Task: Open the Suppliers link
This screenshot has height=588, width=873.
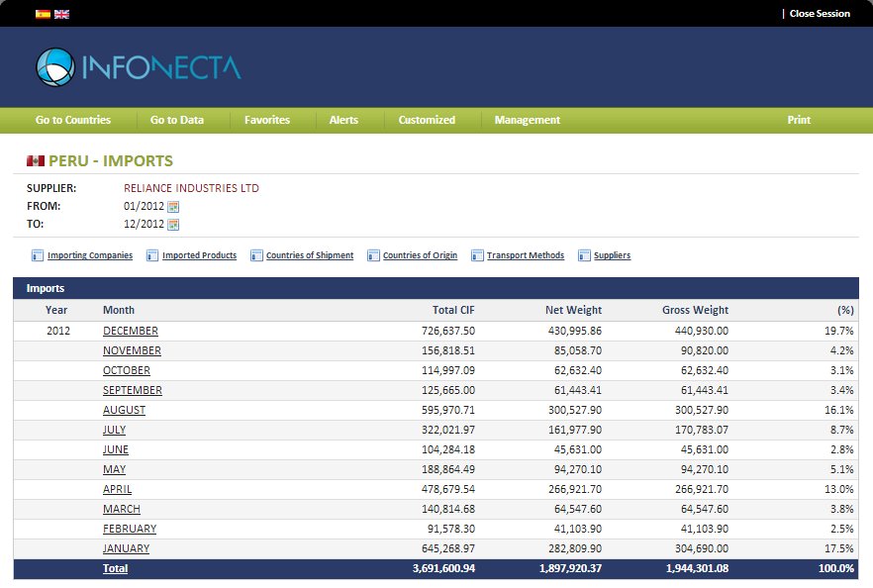Action: tap(613, 255)
